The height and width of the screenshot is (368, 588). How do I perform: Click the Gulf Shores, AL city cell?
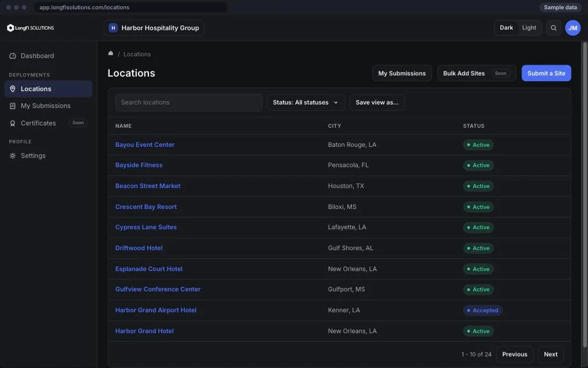350,248
